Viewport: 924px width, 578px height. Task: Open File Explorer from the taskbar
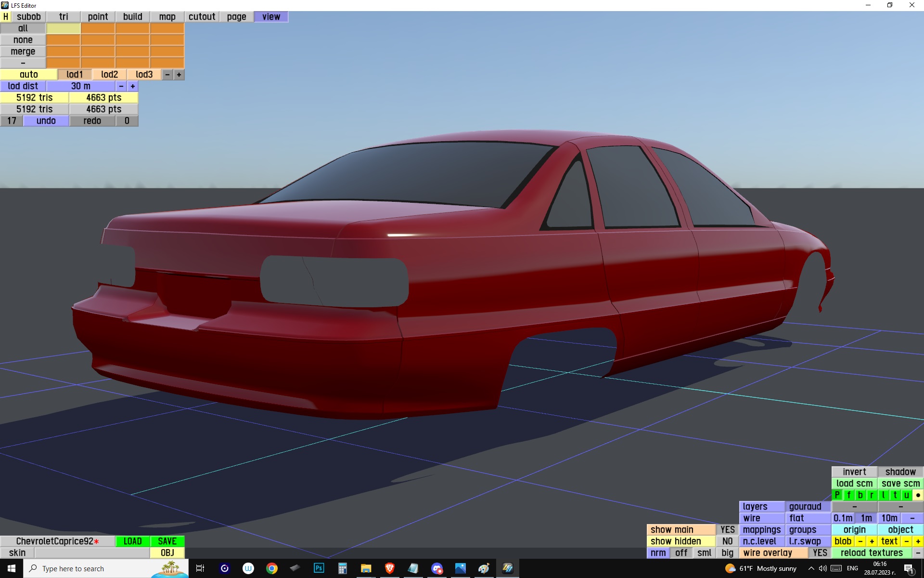click(x=366, y=568)
